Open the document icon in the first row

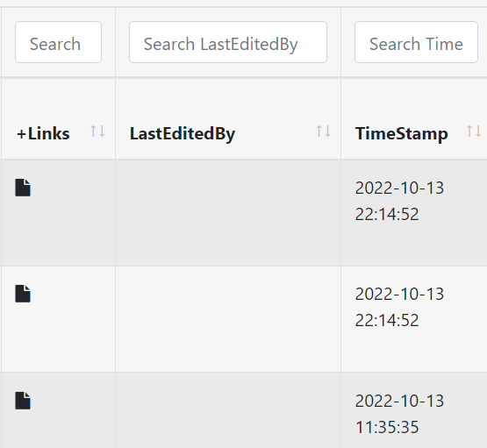(23, 188)
